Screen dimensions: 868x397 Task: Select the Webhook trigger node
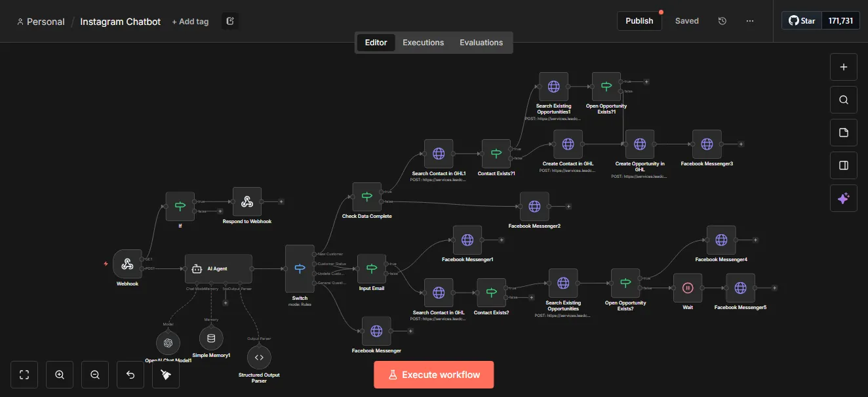coord(127,264)
